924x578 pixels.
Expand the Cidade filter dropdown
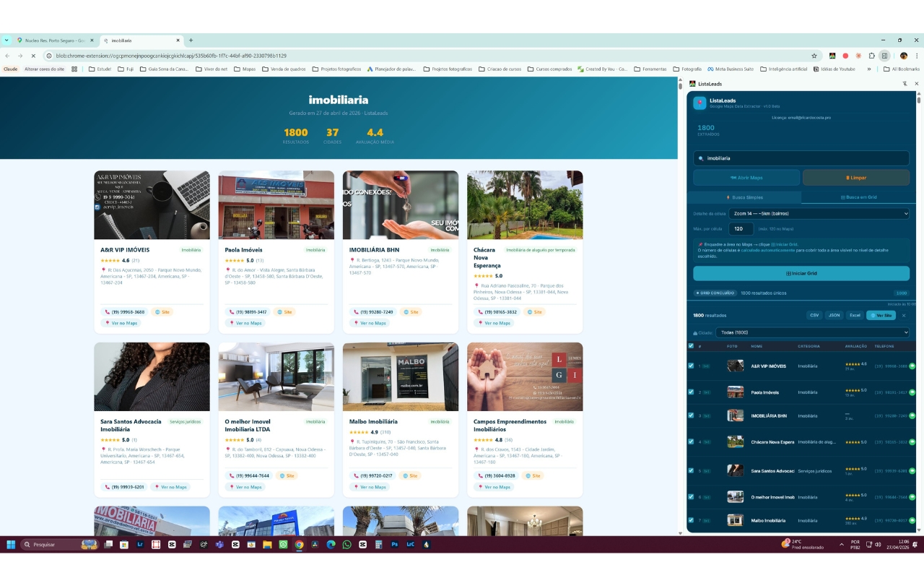tap(814, 332)
